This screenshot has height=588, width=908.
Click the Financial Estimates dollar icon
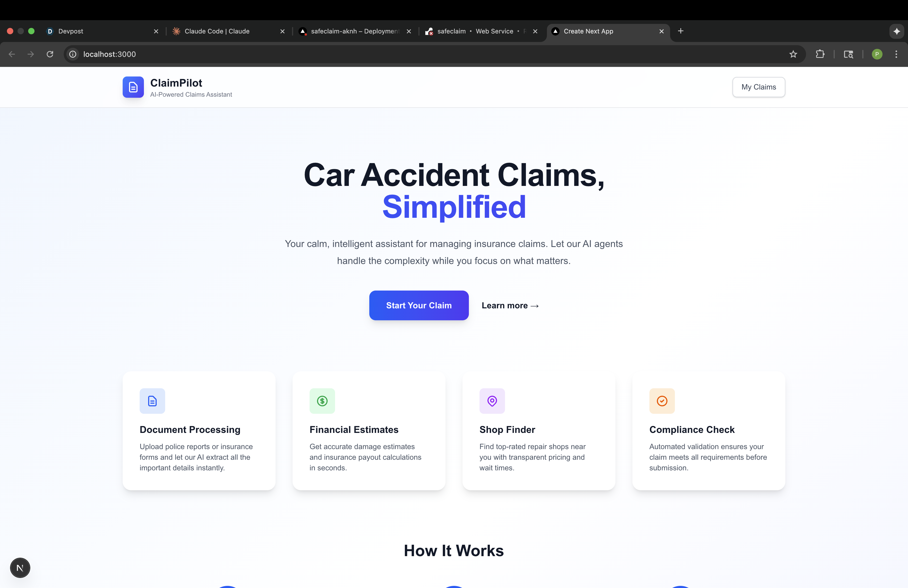[322, 401]
